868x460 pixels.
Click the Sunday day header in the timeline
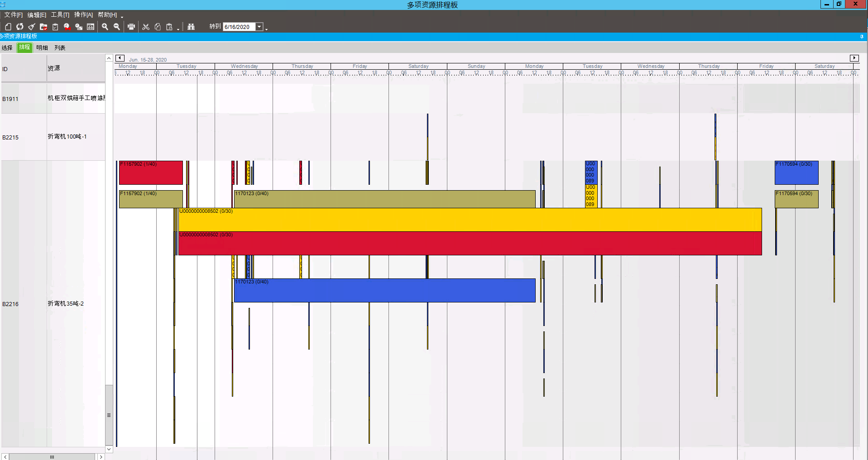tap(476, 66)
